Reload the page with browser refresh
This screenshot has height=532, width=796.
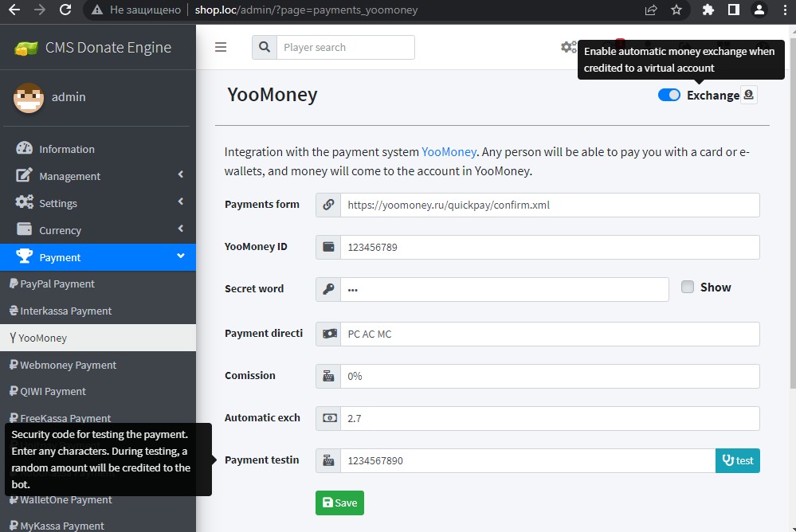pyautogui.click(x=65, y=10)
